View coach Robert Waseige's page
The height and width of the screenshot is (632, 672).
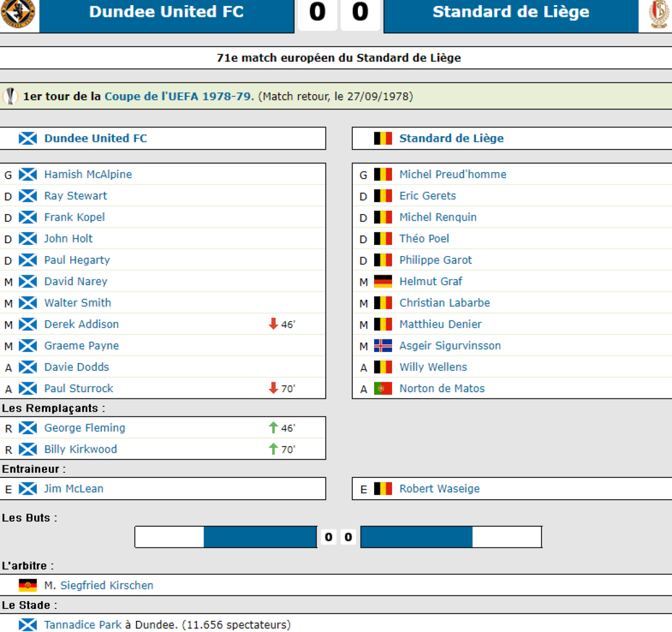[x=439, y=489]
